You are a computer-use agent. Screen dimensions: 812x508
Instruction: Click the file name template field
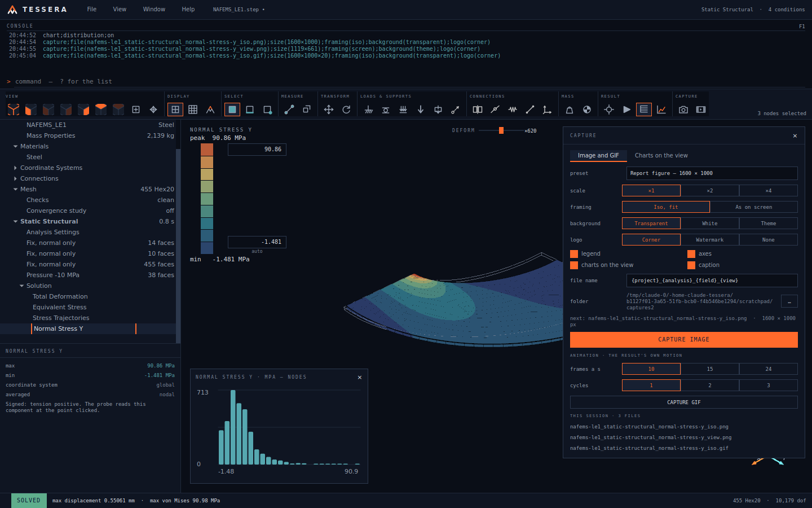point(712,281)
